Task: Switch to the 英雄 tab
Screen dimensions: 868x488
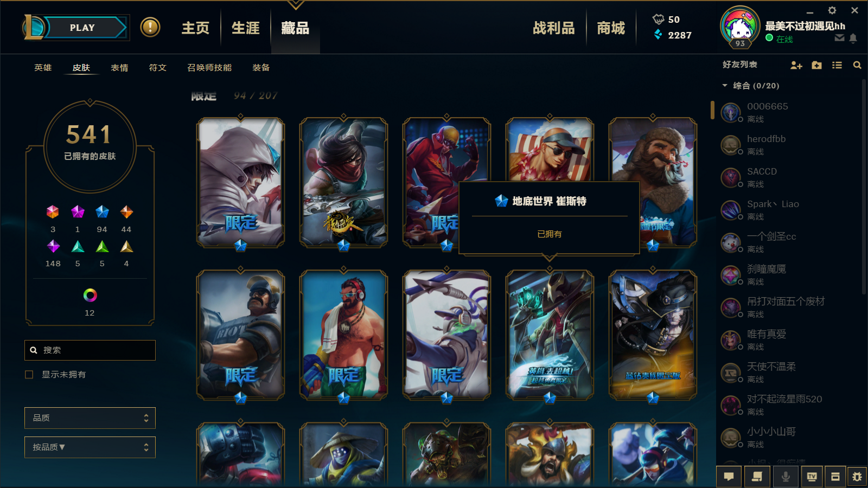Action: coord(43,68)
